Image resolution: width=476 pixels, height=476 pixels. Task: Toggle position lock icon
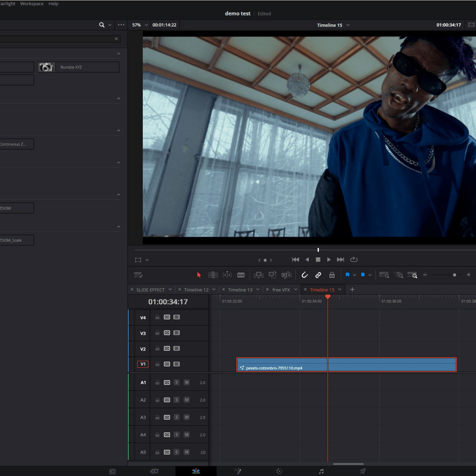click(332, 275)
